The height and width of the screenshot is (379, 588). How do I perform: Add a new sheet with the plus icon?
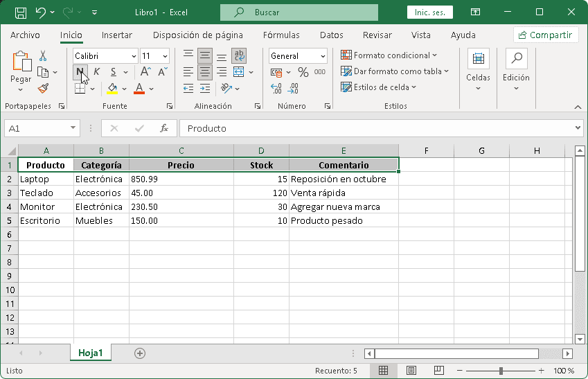[x=140, y=353]
